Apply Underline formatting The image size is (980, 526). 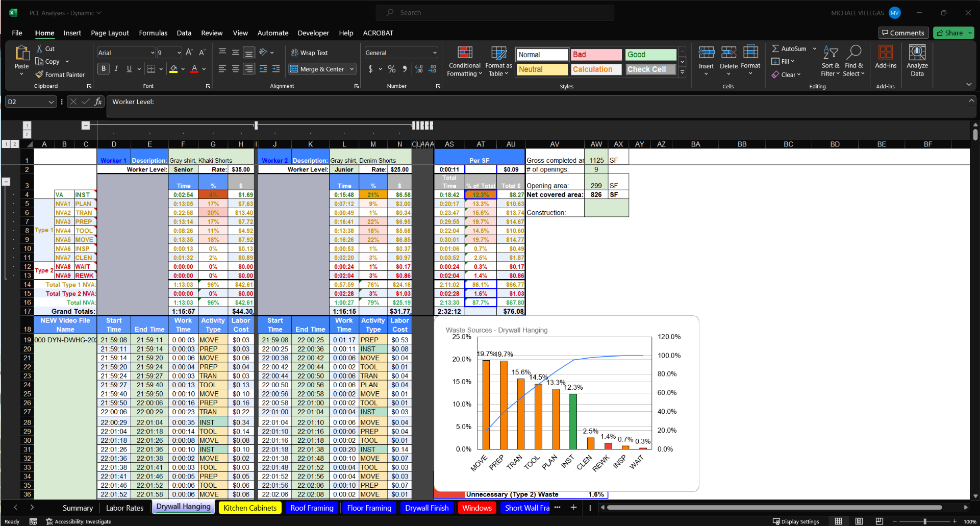129,68
